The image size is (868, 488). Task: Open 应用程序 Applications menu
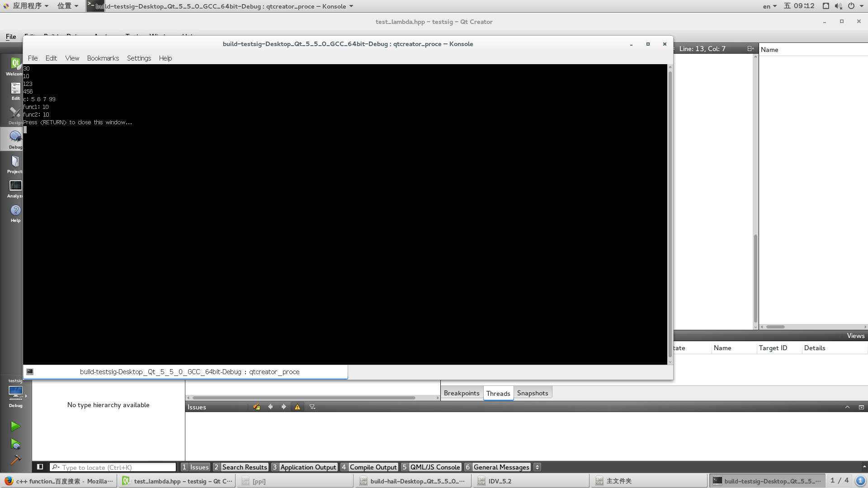27,6
